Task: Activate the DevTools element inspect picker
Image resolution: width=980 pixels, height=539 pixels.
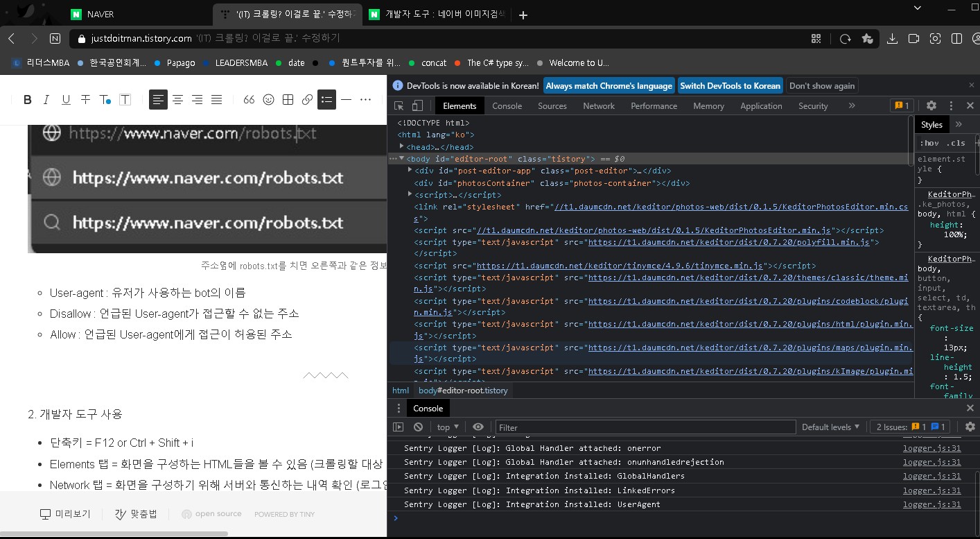Action: (x=399, y=105)
